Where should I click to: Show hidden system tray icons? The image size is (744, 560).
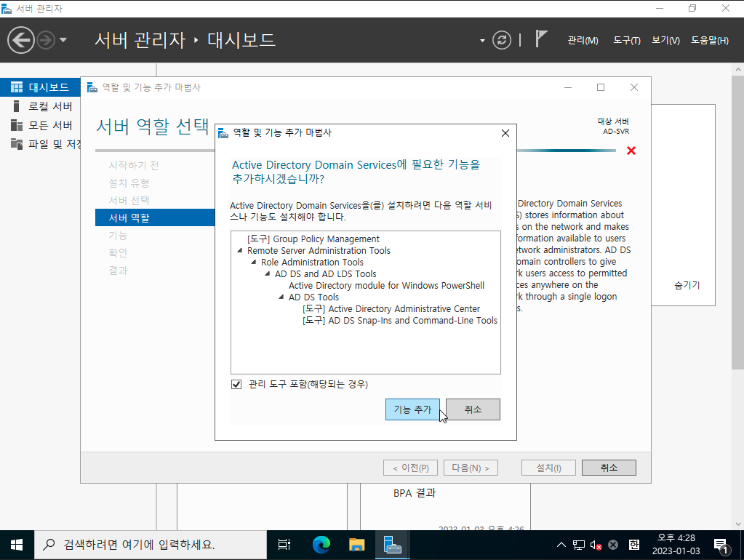click(x=561, y=545)
